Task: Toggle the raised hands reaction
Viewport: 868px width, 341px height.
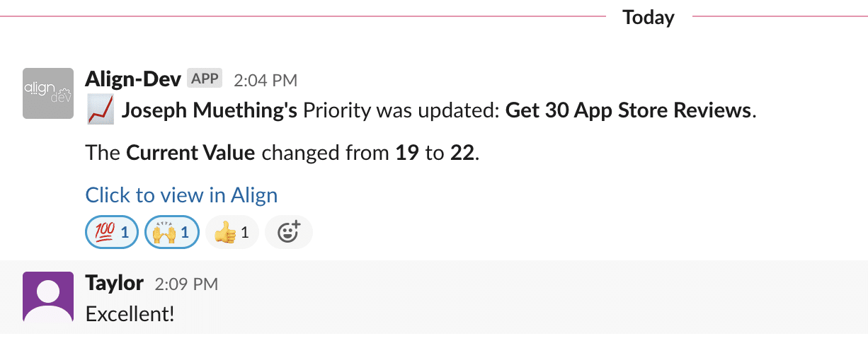Action: (171, 232)
